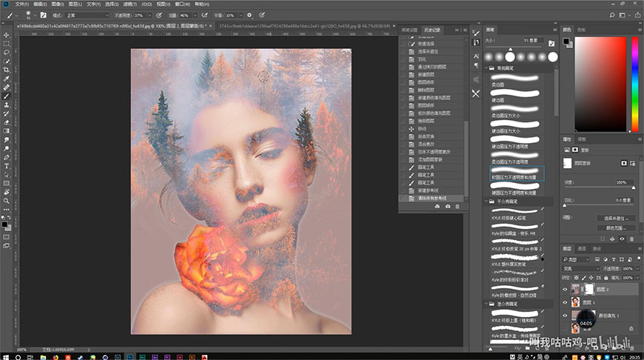Hide layer 图层 2 with eye icon
Screen dimensions: 644x360
(x=566, y=290)
